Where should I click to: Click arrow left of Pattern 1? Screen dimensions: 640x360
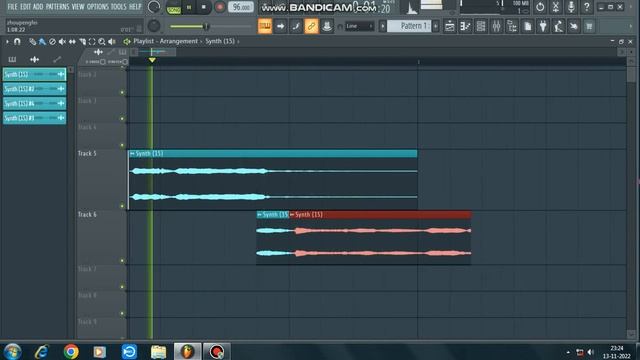(382, 26)
